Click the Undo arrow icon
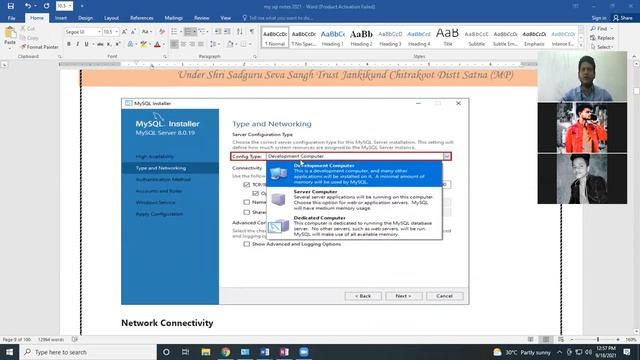This screenshot has height=360, width=640. (27, 6)
